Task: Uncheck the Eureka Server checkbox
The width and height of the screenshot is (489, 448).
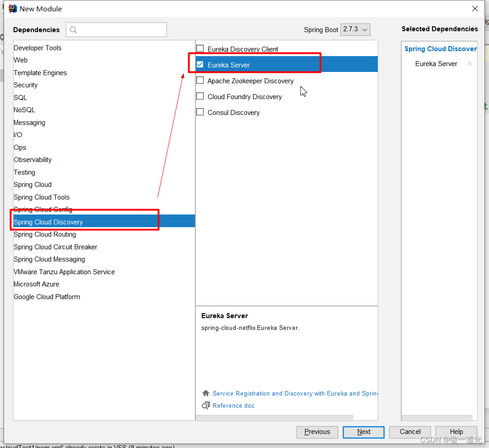Action: coord(200,65)
